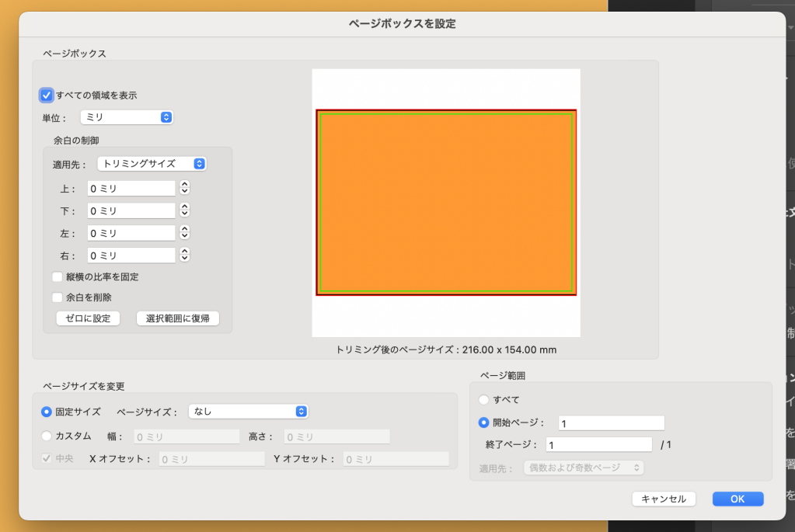This screenshot has height=532, width=795.
Task: Open the 単位 ミリ dropdown
Action: click(126, 117)
